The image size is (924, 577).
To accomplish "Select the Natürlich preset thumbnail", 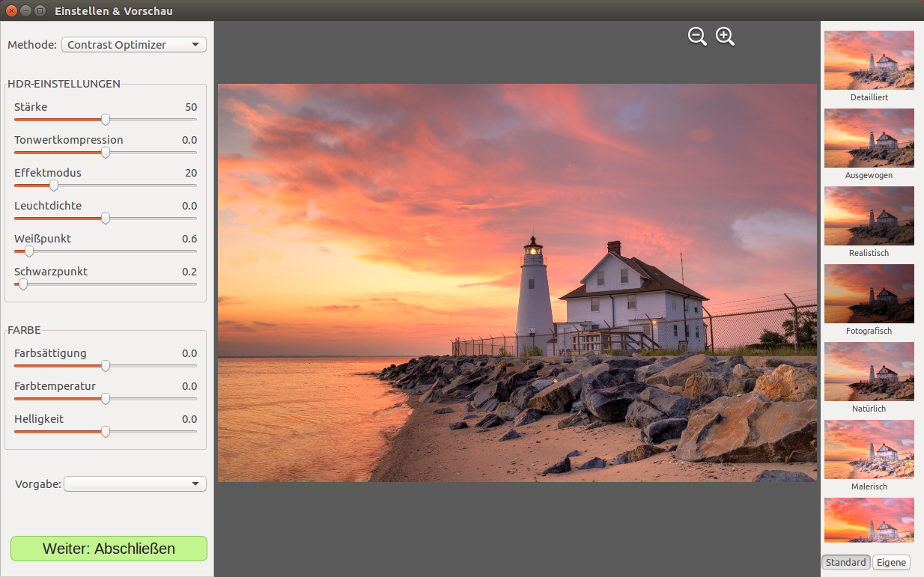I will (x=869, y=371).
